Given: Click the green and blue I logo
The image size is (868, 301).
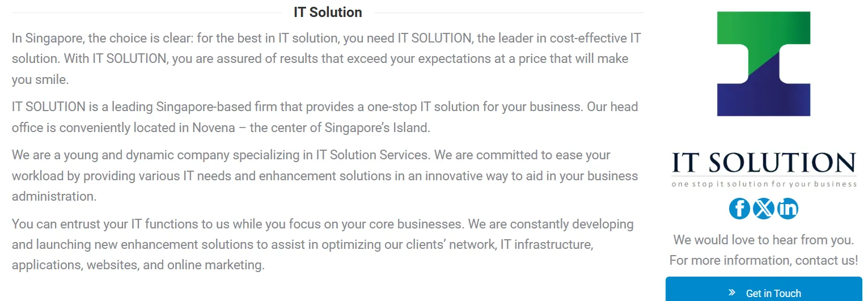Looking at the screenshot, I should [764, 63].
